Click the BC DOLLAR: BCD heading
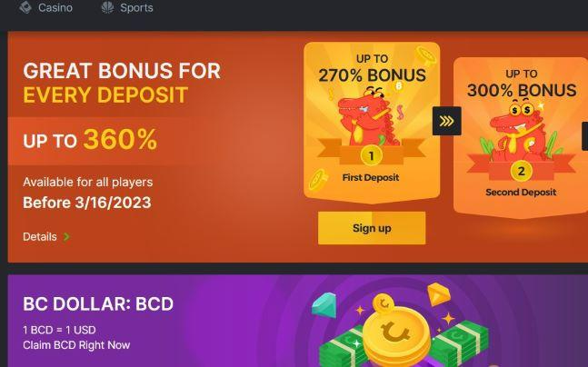588x367 pixels. tap(98, 304)
